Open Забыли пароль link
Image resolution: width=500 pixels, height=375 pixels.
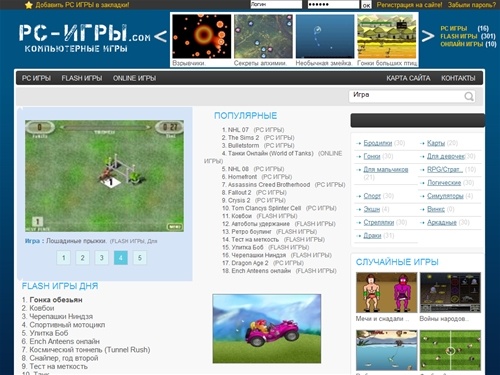[x=472, y=5]
